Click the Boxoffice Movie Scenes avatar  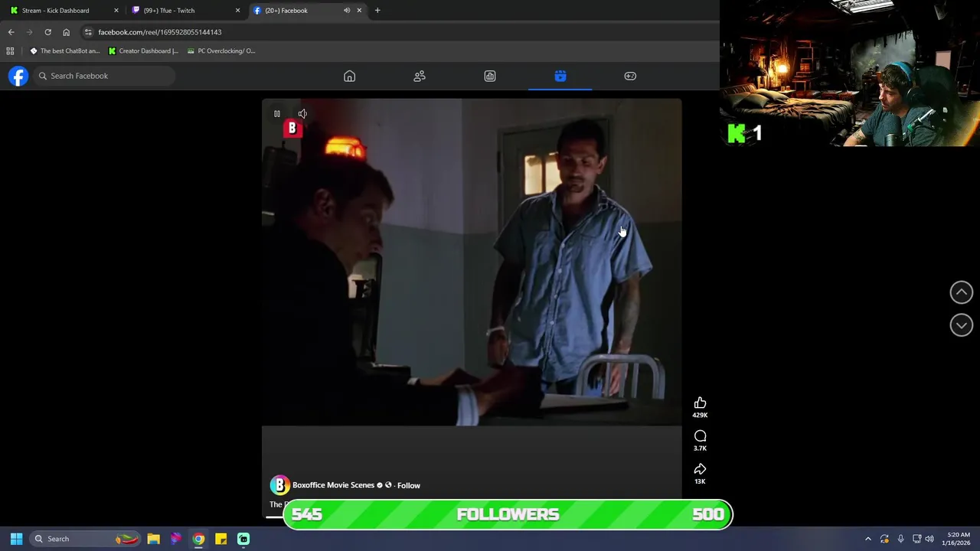(279, 485)
